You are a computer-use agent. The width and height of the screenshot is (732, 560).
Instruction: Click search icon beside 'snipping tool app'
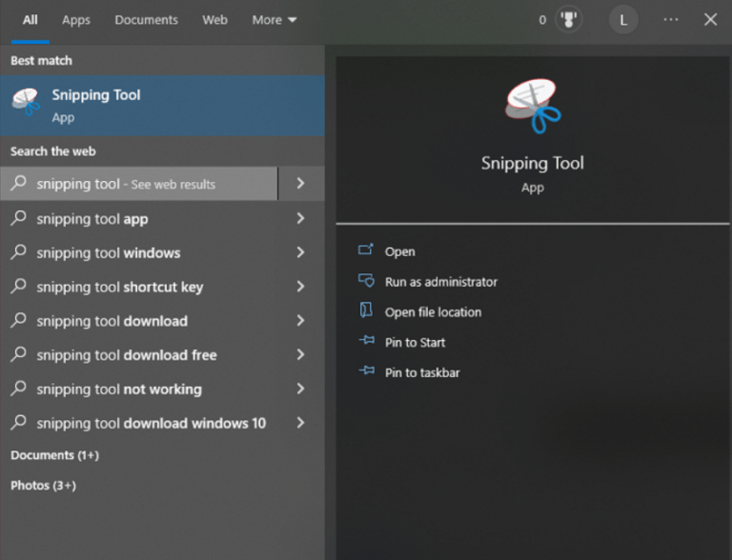19,218
